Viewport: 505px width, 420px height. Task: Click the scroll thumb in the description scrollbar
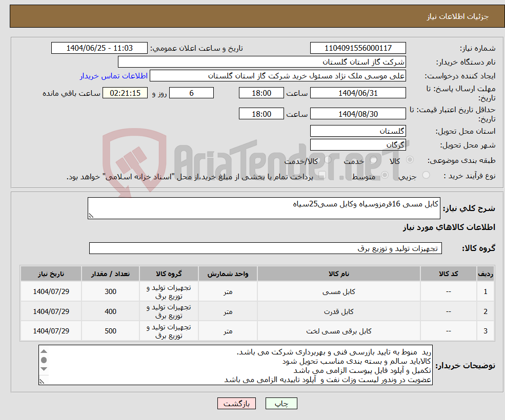tap(44, 360)
